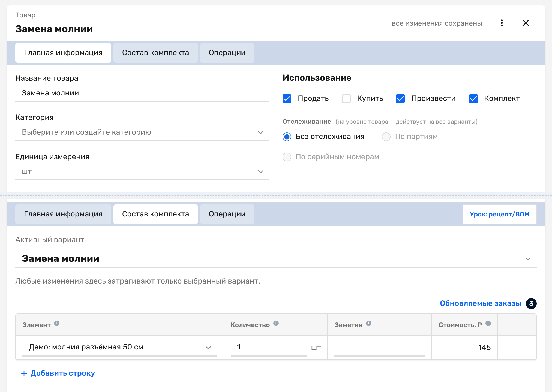The image size is (552, 392).
Task: Enable the Купить checkbox
Action: pos(346,99)
